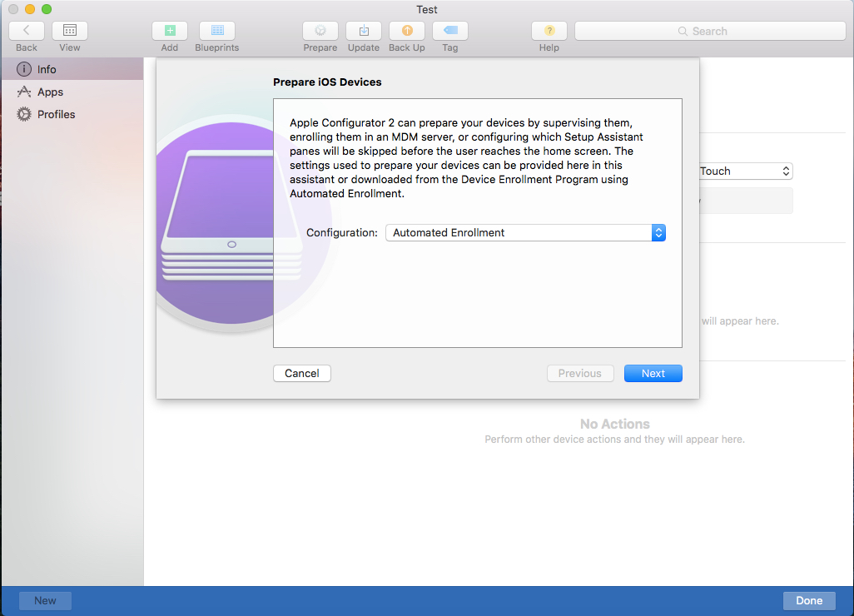Click Cancel in Prepare iOS Devices dialog
Viewport: 854px width, 616px height.
[x=302, y=374]
